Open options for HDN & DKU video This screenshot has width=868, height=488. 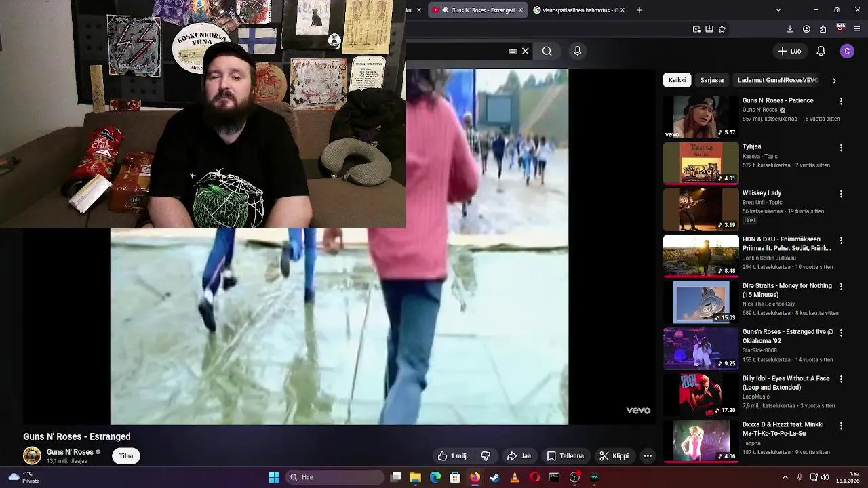pos(841,240)
